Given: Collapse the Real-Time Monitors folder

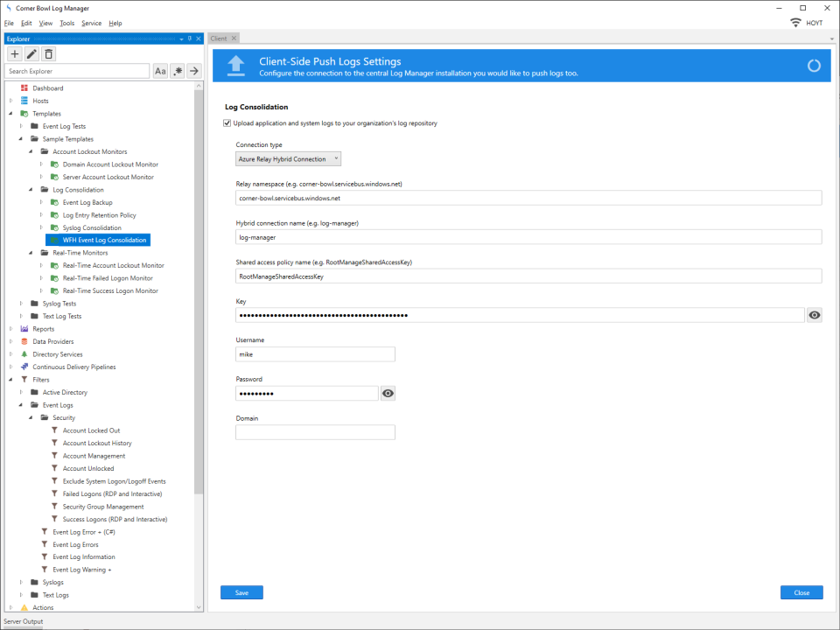Looking at the screenshot, I should (x=31, y=253).
